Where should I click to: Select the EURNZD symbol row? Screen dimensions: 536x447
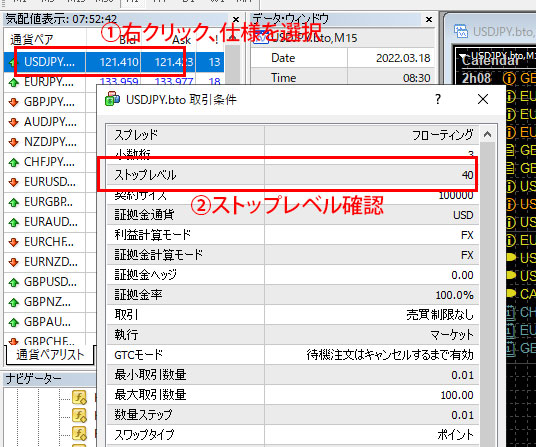[x=50, y=262]
